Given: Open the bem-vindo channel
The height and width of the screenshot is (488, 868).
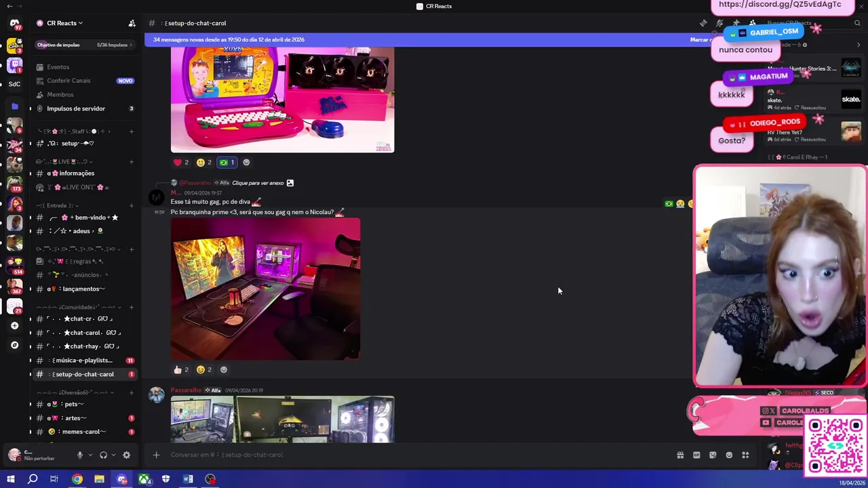Looking at the screenshot, I should (x=84, y=218).
